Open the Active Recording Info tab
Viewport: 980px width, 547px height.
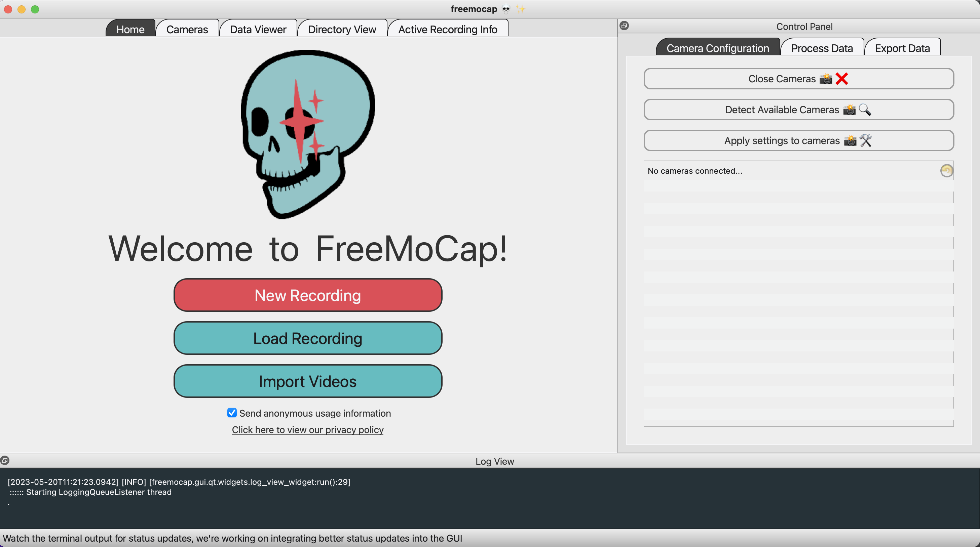click(448, 29)
